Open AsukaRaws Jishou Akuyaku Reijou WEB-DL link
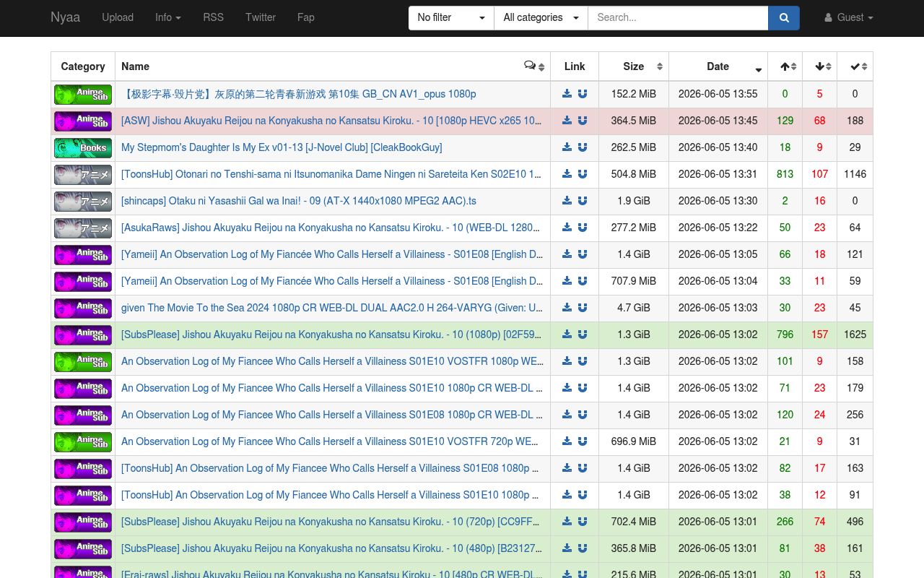This screenshot has height=578, width=924. [331, 228]
